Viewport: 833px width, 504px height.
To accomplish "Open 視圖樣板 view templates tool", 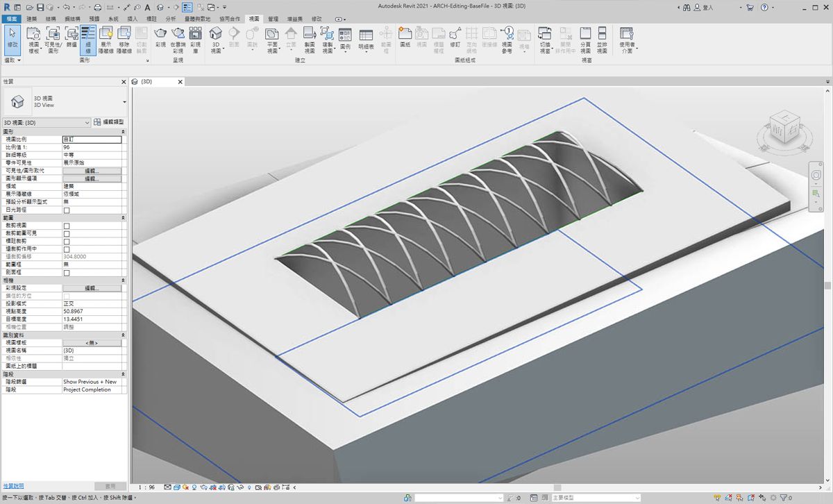I will (x=33, y=40).
